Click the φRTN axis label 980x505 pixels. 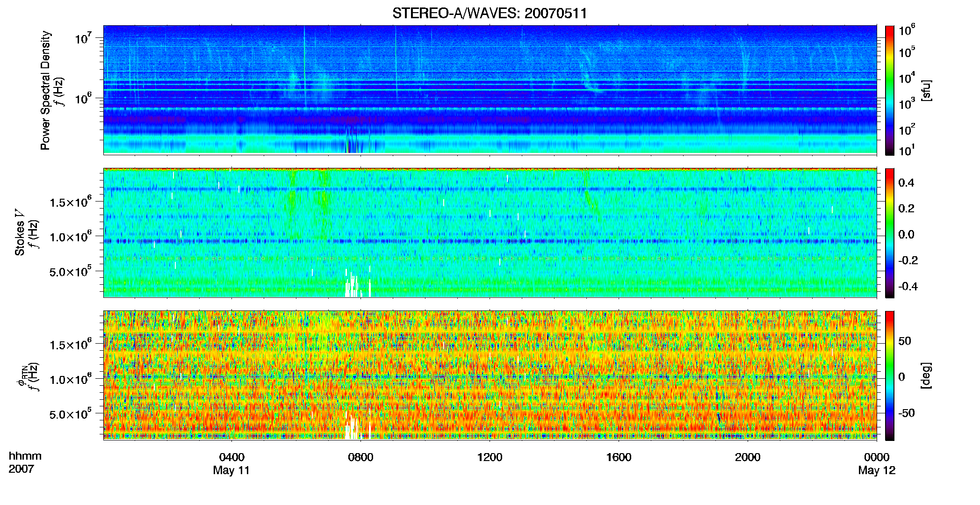coord(22,375)
